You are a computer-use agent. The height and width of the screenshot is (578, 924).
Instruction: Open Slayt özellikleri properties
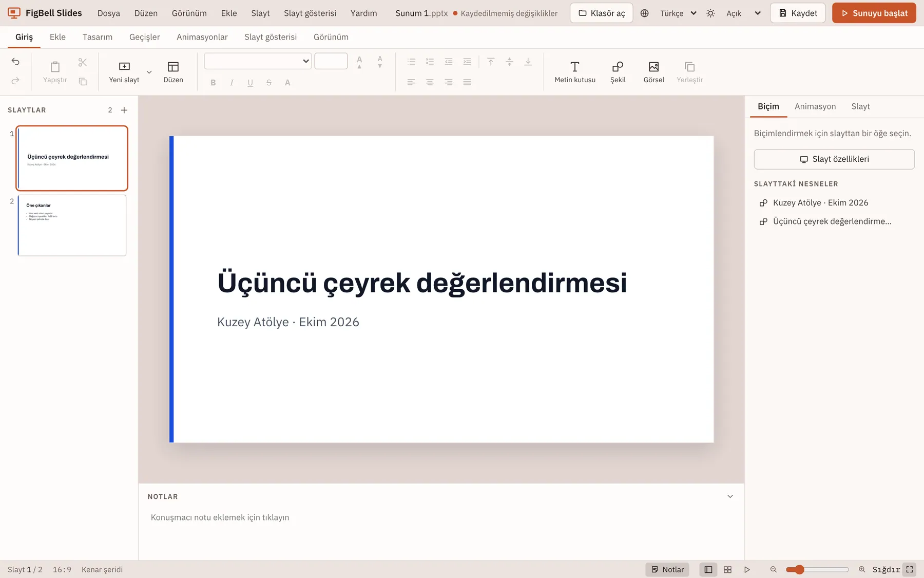834,159
